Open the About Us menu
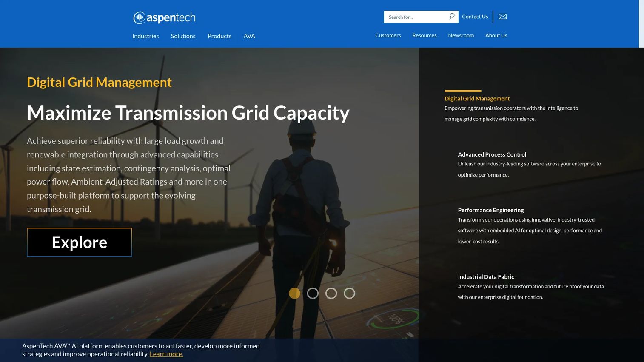Screen dimensions: 644x362 [496, 35]
